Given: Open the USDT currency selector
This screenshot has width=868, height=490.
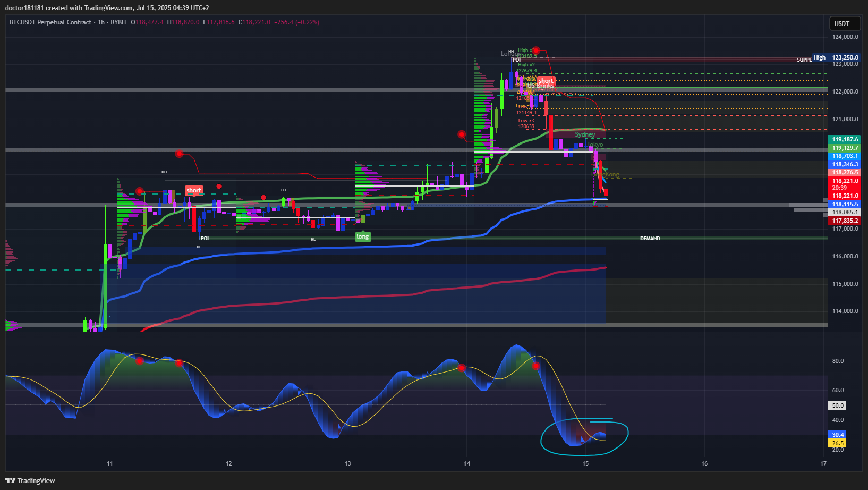Looking at the screenshot, I should 845,24.
